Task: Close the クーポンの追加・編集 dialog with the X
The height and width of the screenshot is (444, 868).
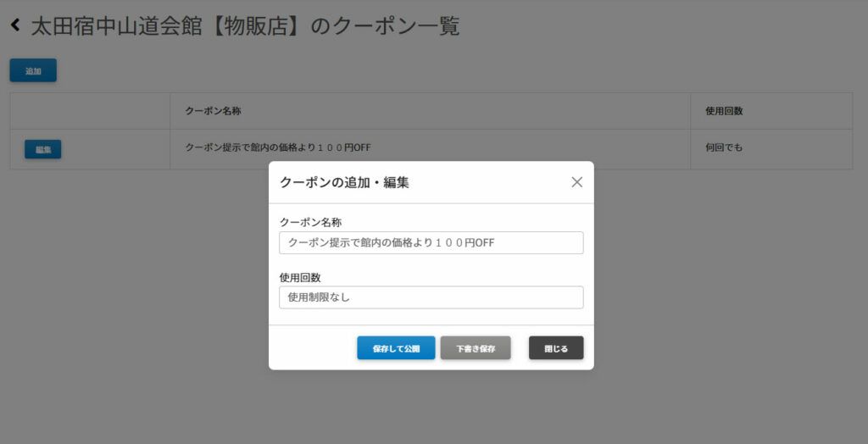Action: 576,182
